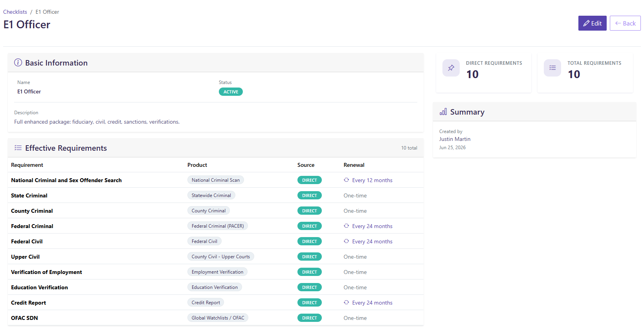The image size is (644, 336).
Task: Click the ACTIVE status badge
Action: (231, 92)
